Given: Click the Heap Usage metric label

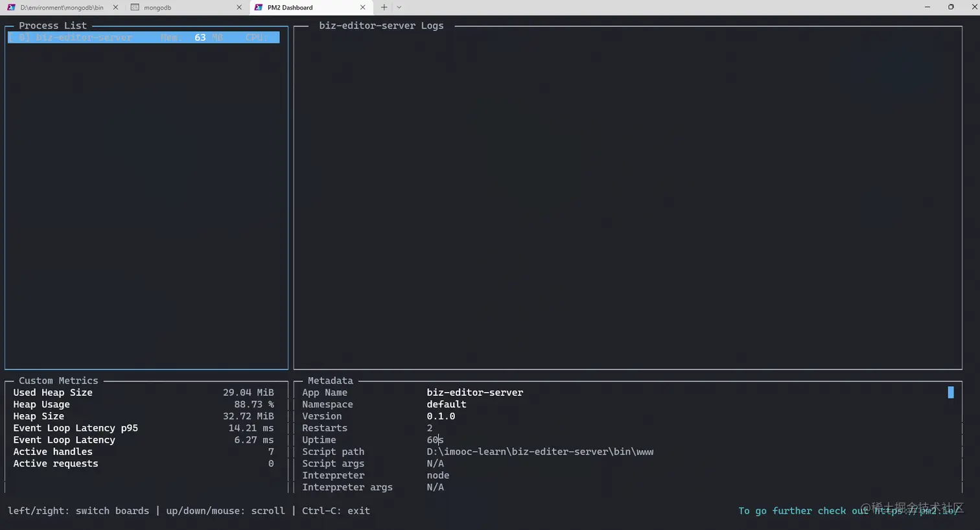Looking at the screenshot, I should click(41, 404).
